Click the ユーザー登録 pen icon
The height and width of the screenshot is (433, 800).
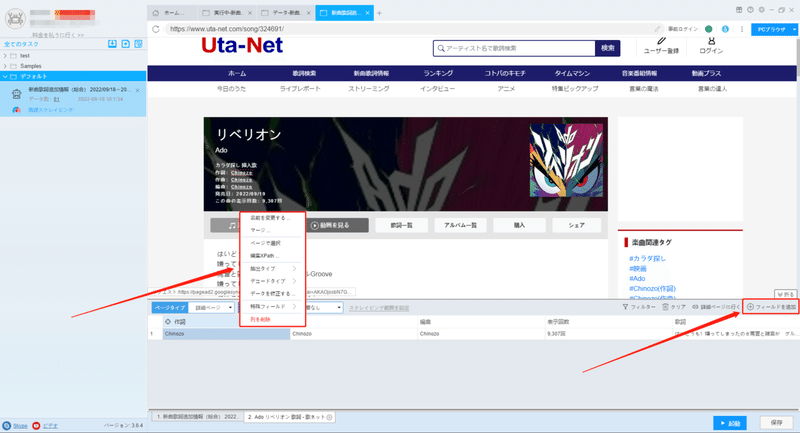(x=661, y=41)
